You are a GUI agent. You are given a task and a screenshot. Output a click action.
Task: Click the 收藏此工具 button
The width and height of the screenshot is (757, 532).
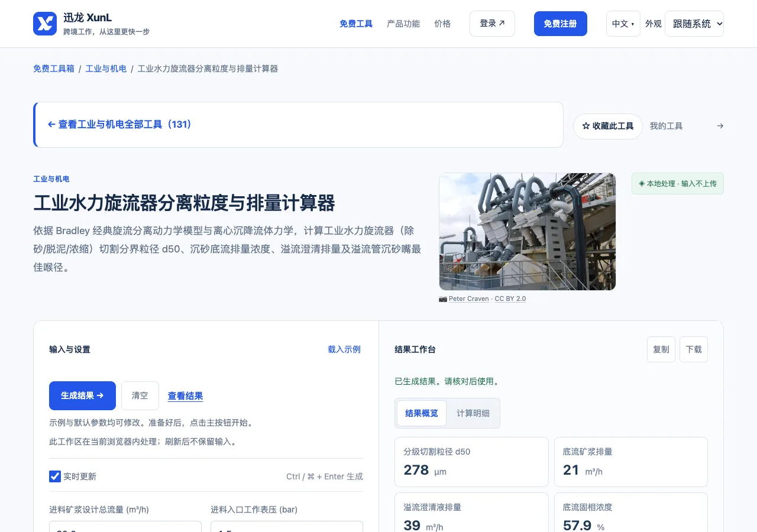[608, 126]
